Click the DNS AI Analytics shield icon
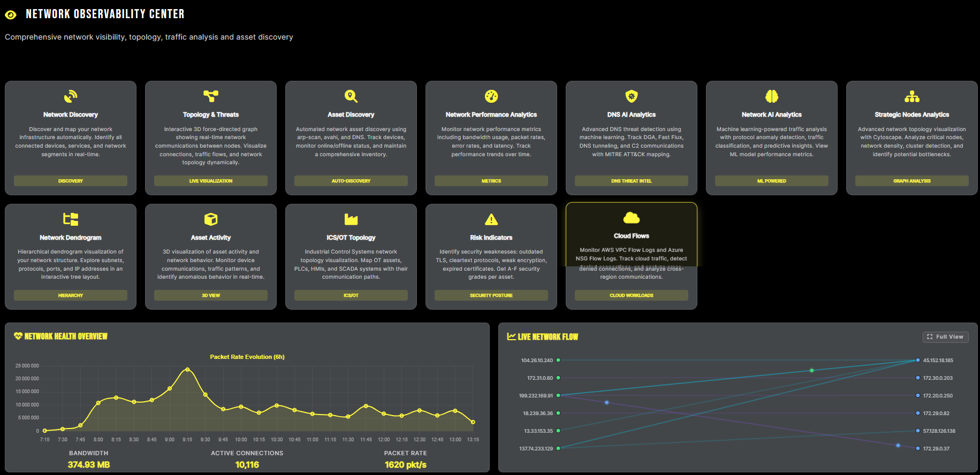Screen dimensions: 980x475 point(632,96)
